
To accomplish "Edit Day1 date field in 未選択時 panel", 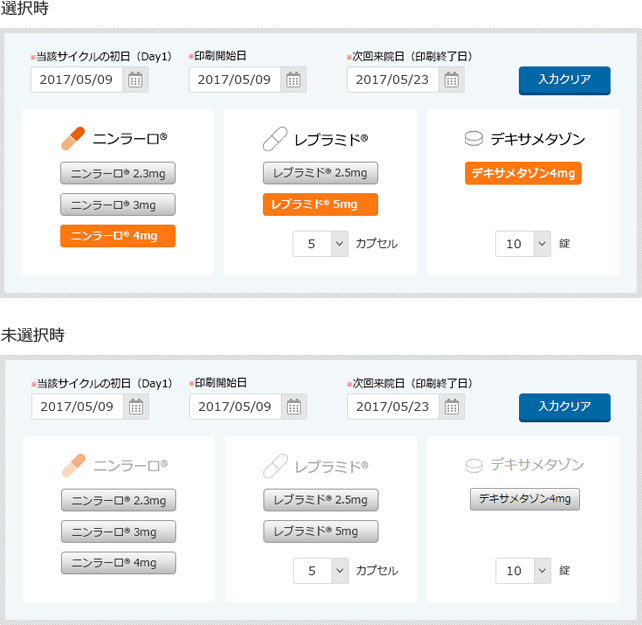I will [77, 407].
